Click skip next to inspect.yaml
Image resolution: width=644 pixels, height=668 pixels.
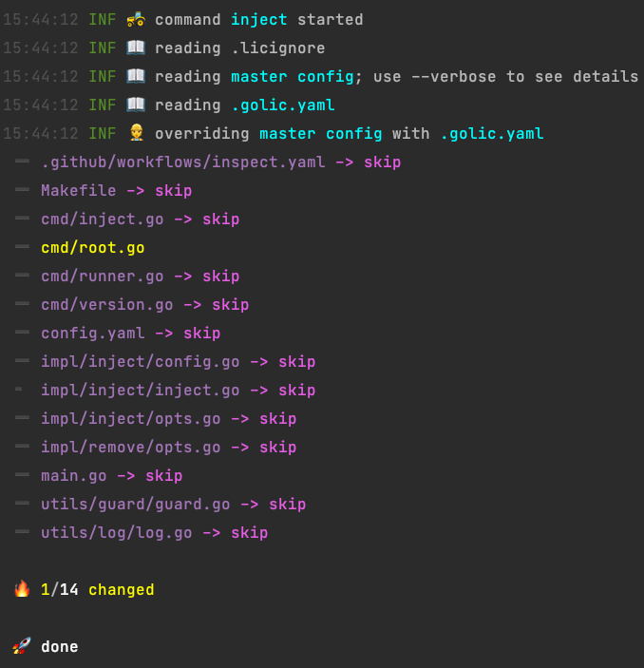point(383,162)
